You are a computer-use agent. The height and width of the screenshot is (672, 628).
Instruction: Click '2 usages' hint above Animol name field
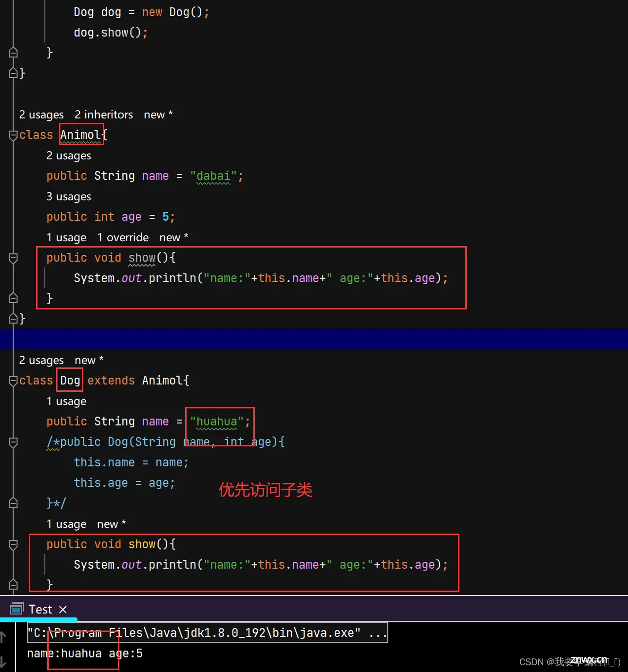coord(69,155)
